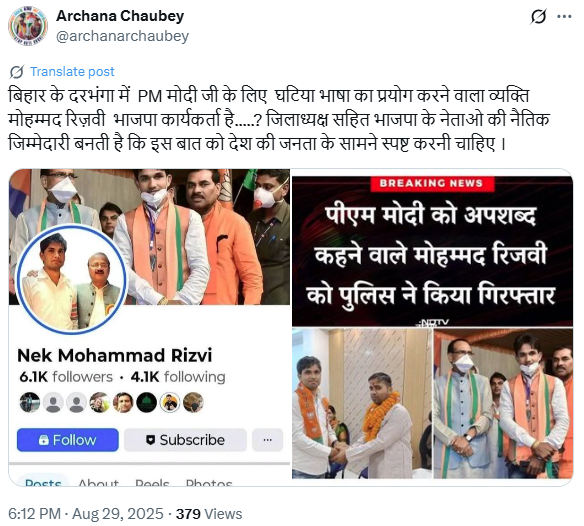Click the Subscribe button
The image size is (584, 526).
[x=185, y=440]
